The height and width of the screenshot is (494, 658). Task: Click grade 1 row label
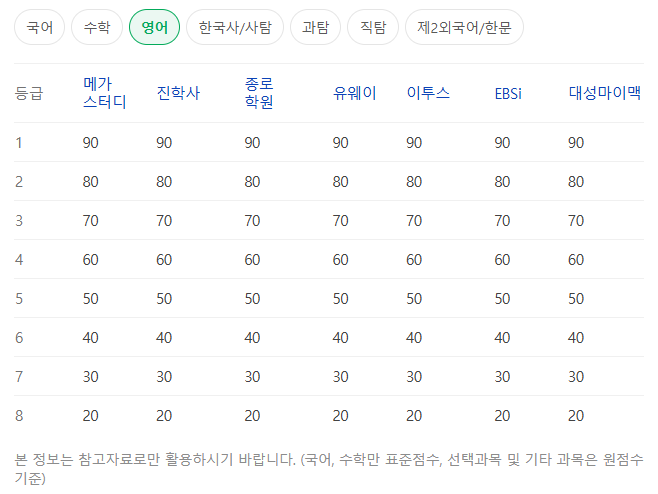point(19,143)
